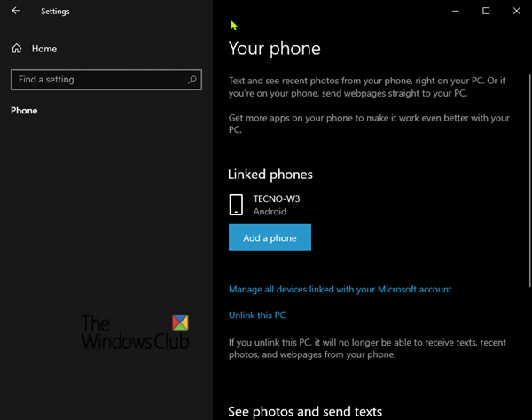Click the vertical scrollbar on the right
Screen dimensions: 532x420
[x=529, y=181]
